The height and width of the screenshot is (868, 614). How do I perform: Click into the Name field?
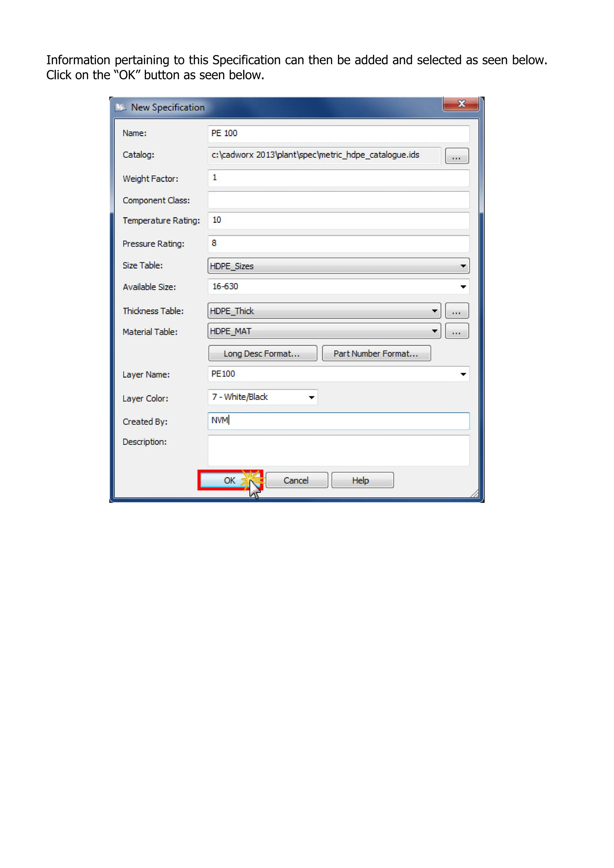pyautogui.click(x=338, y=134)
